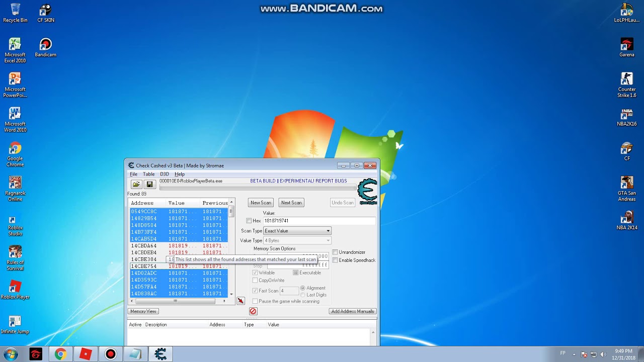Screen dimensions: 644x362
Task: Toggle the Writable checkbox
Action: [255, 273]
